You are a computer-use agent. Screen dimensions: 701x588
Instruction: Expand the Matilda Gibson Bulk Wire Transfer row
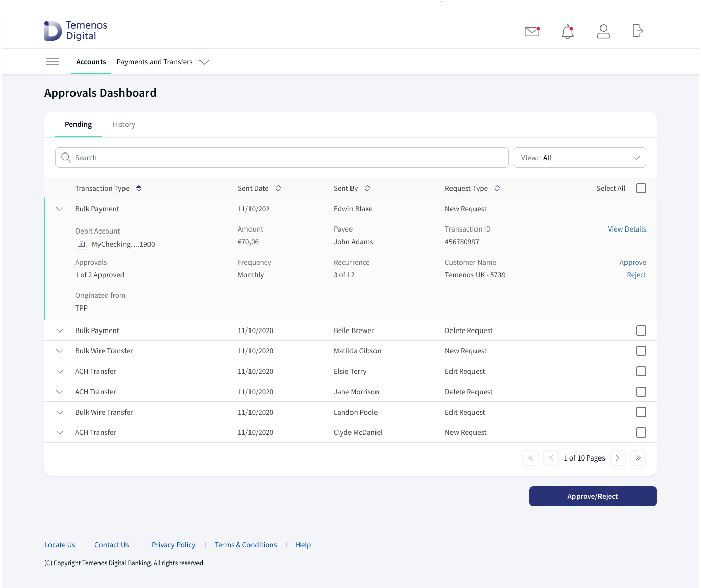pos(60,351)
